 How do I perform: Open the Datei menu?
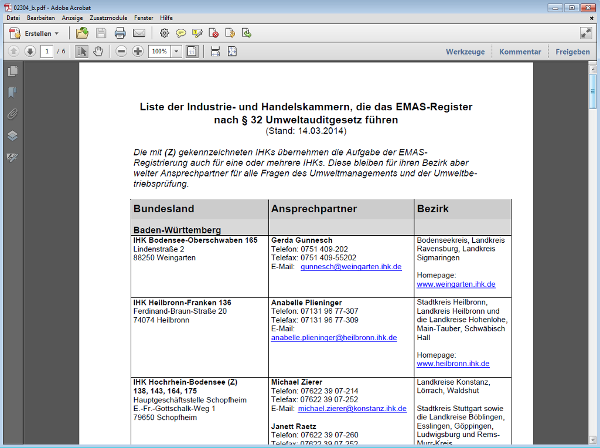point(13,18)
